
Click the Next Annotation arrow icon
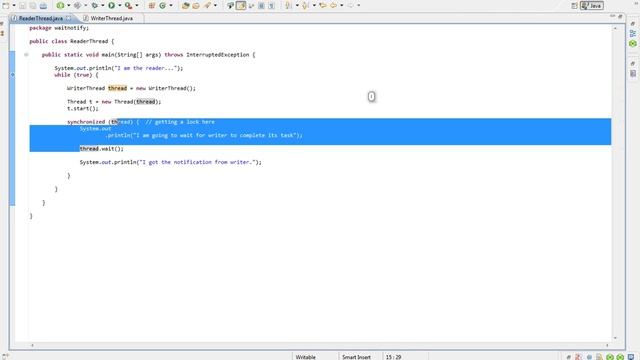[x=289, y=5]
